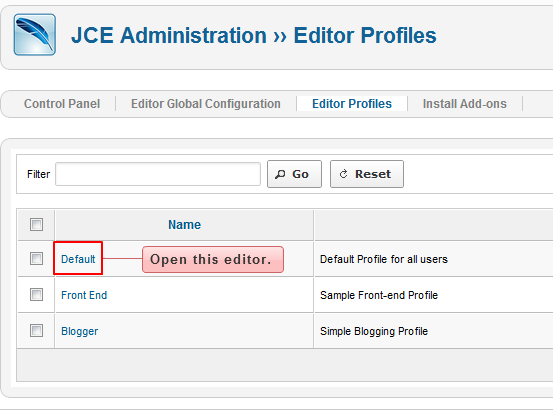
Task: Open the Blogger profile link
Action: (79, 331)
